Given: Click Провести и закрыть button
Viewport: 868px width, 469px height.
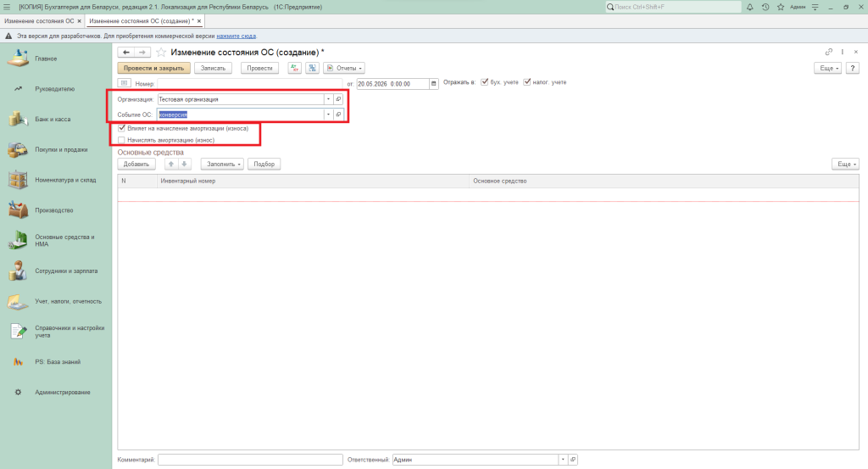Looking at the screenshot, I should [154, 68].
